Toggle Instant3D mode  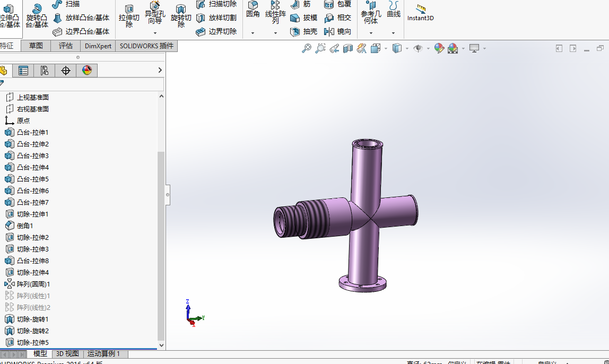[420, 13]
